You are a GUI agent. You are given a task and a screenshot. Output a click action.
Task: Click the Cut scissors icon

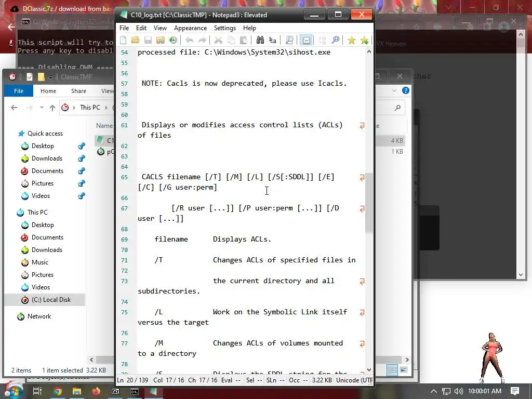pyautogui.click(x=218, y=41)
